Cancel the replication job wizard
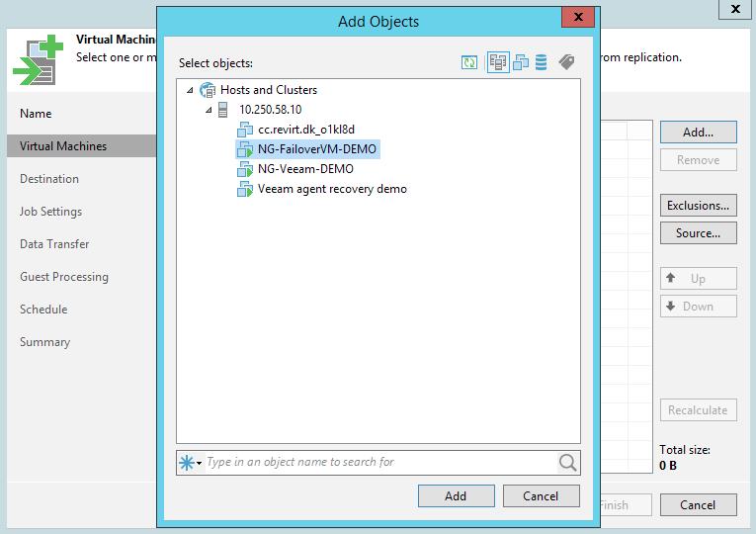Image resolution: width=756 pixels, height=534 pixels. (698, 505)
